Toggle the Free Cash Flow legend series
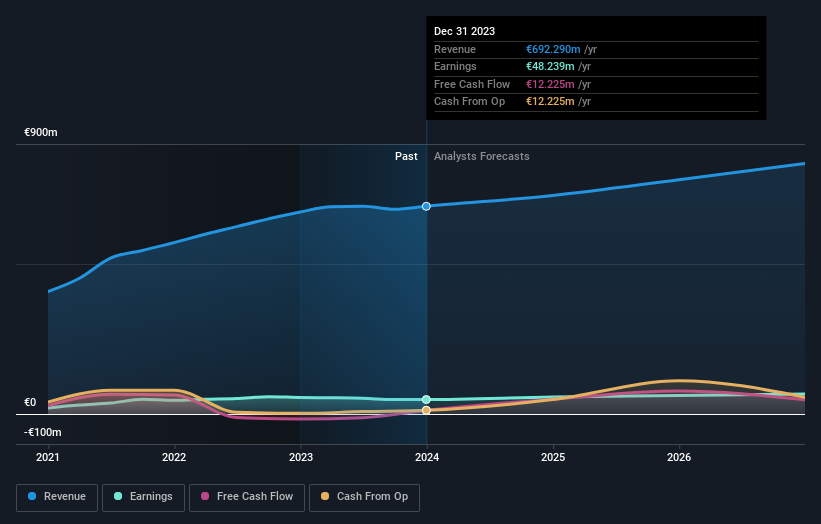Image resolution: width=821 pixels, height=524 pixels. click(247, 497)
